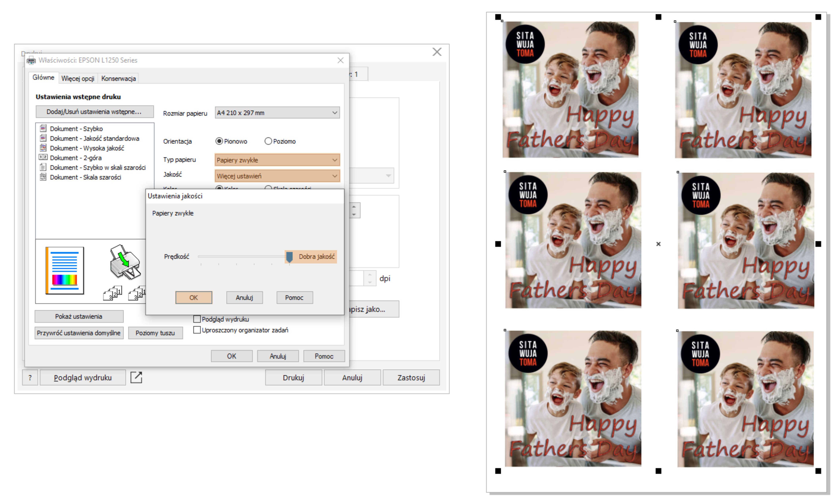839x504 pixels.
Task: Click the collate pages icon
Action: pos(112,293)
